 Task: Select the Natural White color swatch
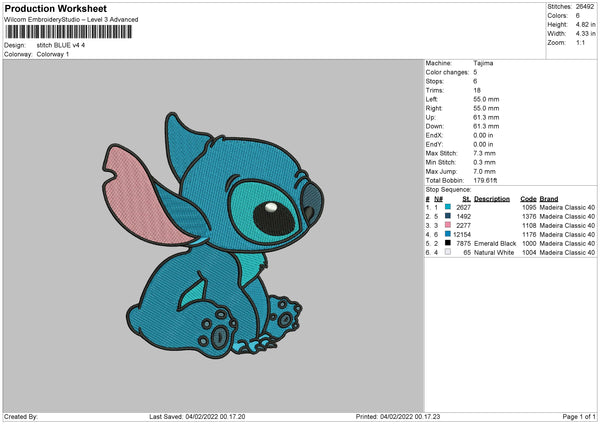(448, 252)
